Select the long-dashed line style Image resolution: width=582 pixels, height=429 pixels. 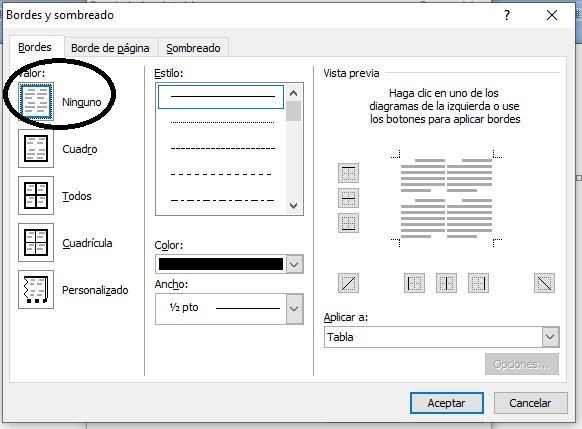221,174
